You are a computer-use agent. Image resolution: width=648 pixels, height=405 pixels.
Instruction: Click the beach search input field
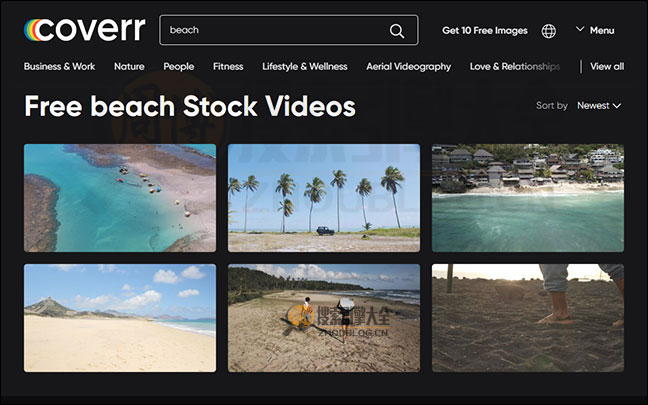click(x=288, y=30)
